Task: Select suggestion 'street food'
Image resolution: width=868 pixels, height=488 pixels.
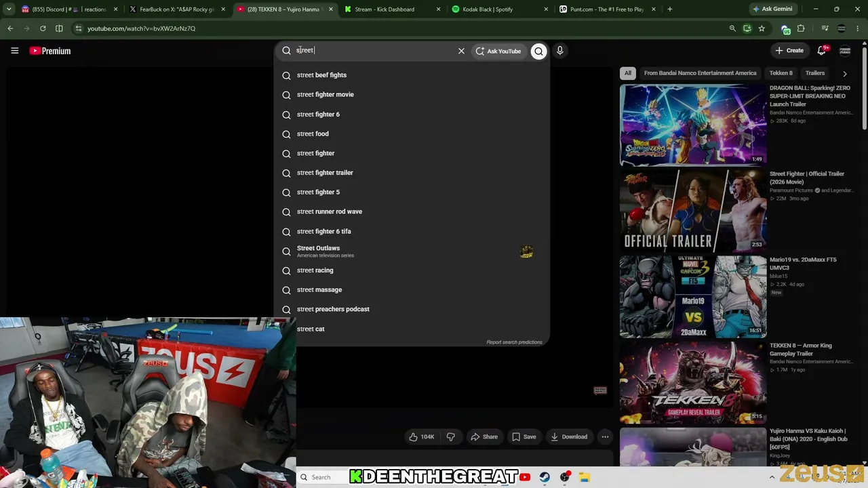Action: click(412, 134)
